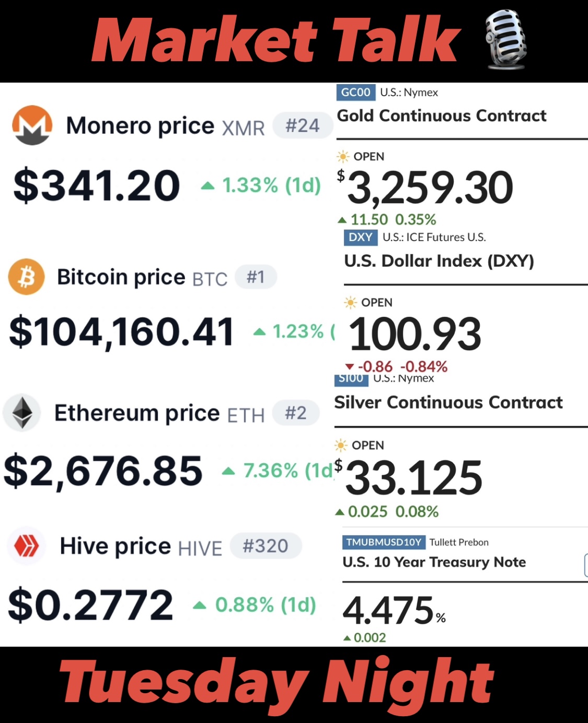588x723 pixels.
Task: Click the sun icon above silver price
Action: (x=341, y=445)
